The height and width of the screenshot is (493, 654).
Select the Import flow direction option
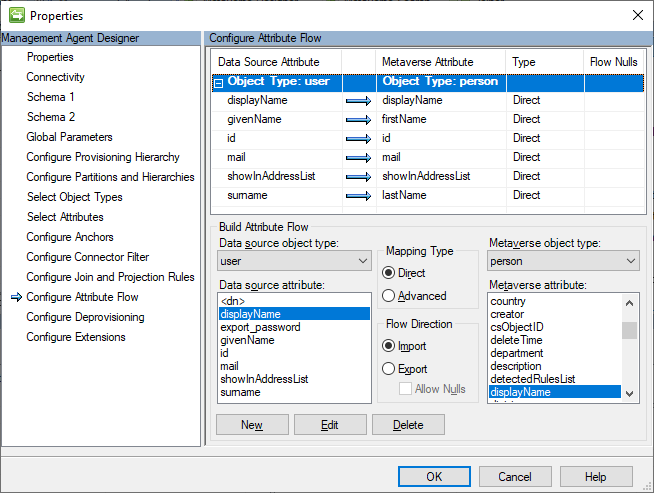coord(389,346)
